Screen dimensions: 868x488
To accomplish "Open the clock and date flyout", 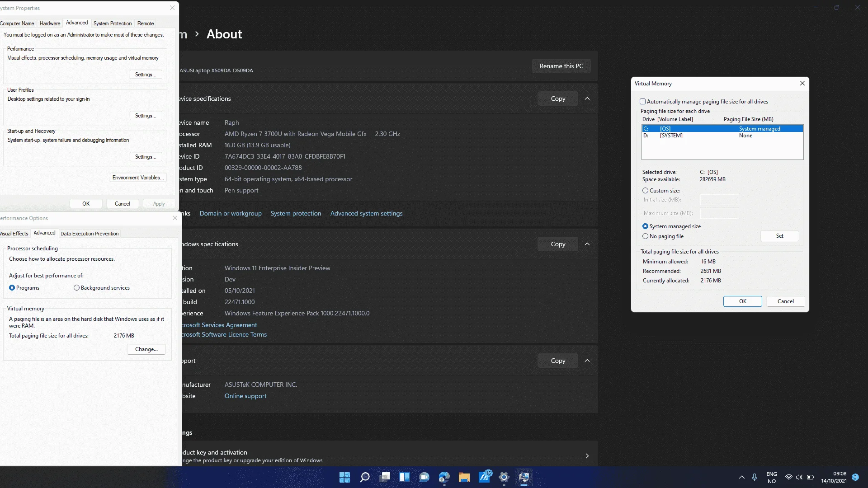I will coord(834,477).
